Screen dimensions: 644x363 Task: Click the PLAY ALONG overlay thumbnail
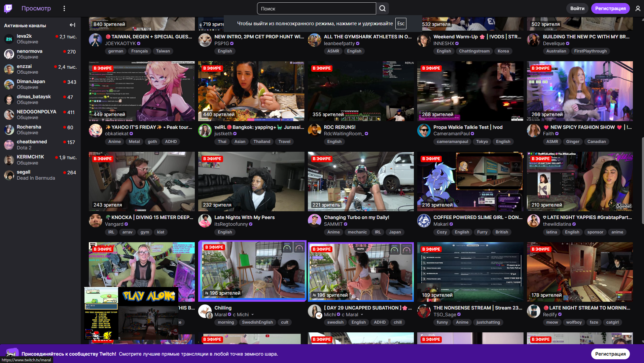pyautogui.click(x=131, y=314)
